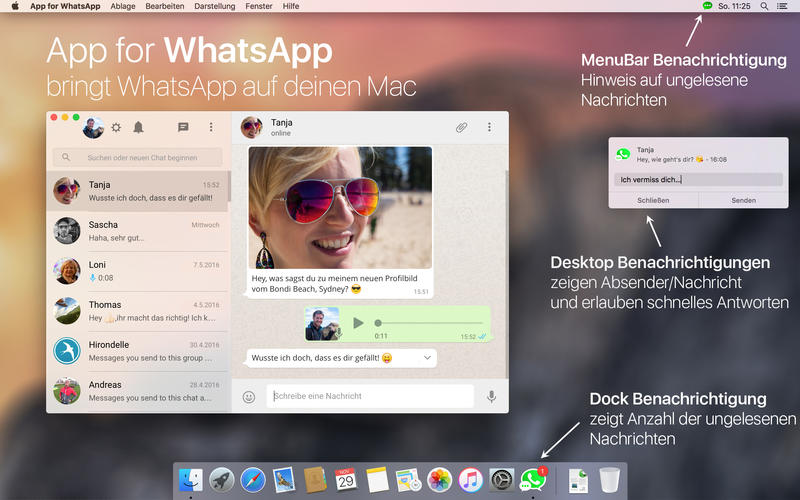Click the settings gear icon in sidebar header
The image size is (800, 500).
116,127
